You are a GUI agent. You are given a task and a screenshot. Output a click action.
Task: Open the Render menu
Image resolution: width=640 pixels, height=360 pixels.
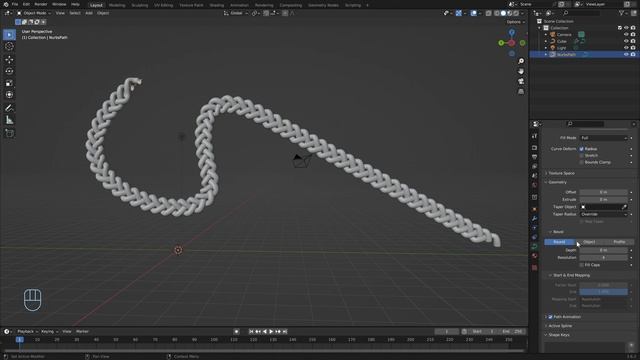[41, 4]
